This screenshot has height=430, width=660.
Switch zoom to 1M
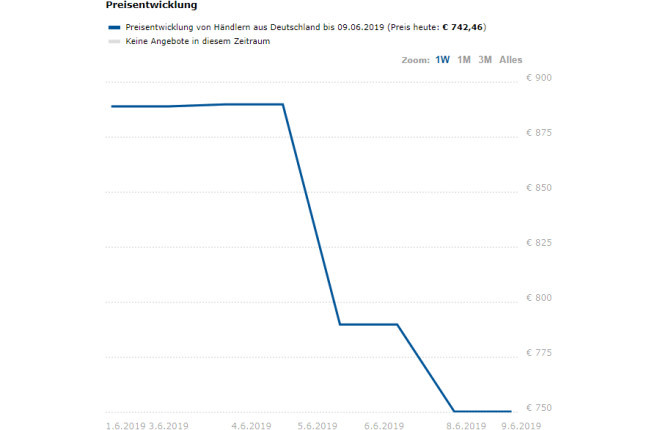point(464,60)
